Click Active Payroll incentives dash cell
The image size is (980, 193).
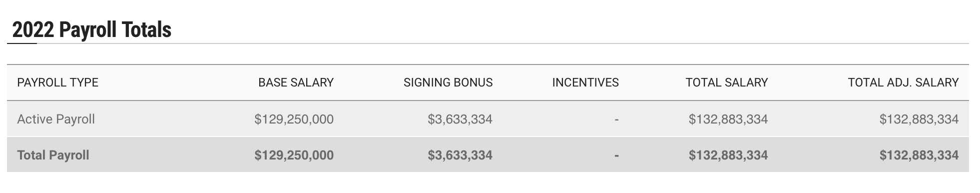tap(616, 119)
